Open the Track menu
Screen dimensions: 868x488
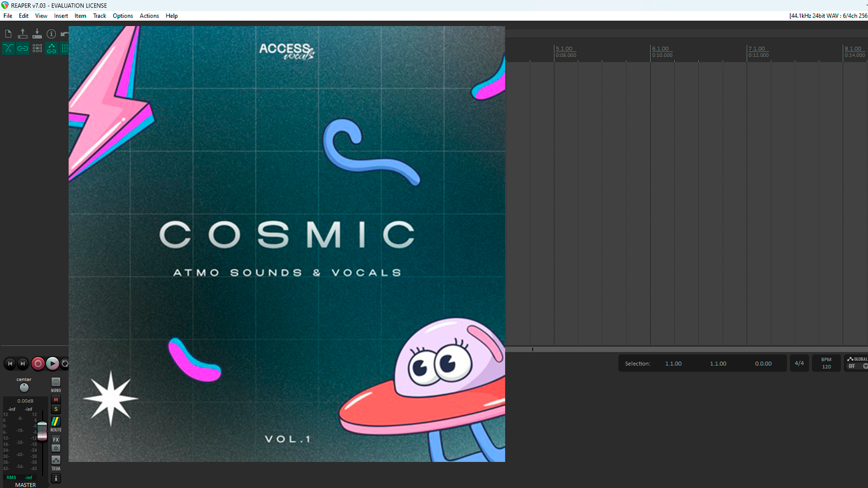click(x=100, y=16)
